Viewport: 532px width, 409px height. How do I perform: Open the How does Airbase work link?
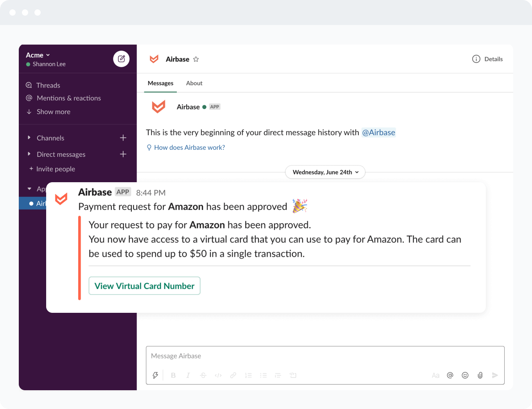click(189, 147)
